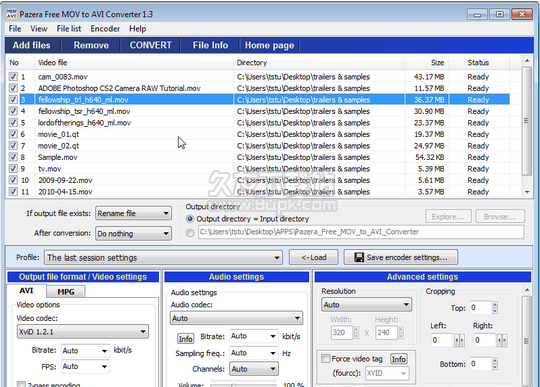
Task: Click the floppy disk Save encoder settings icon
Action: [x=359, y=258]
